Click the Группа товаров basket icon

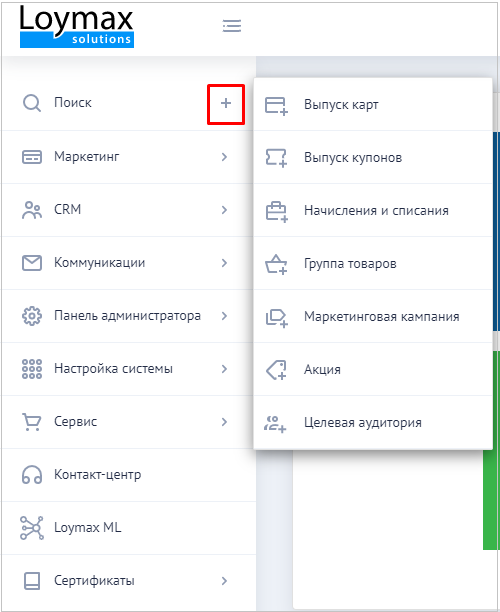(276, 264)
